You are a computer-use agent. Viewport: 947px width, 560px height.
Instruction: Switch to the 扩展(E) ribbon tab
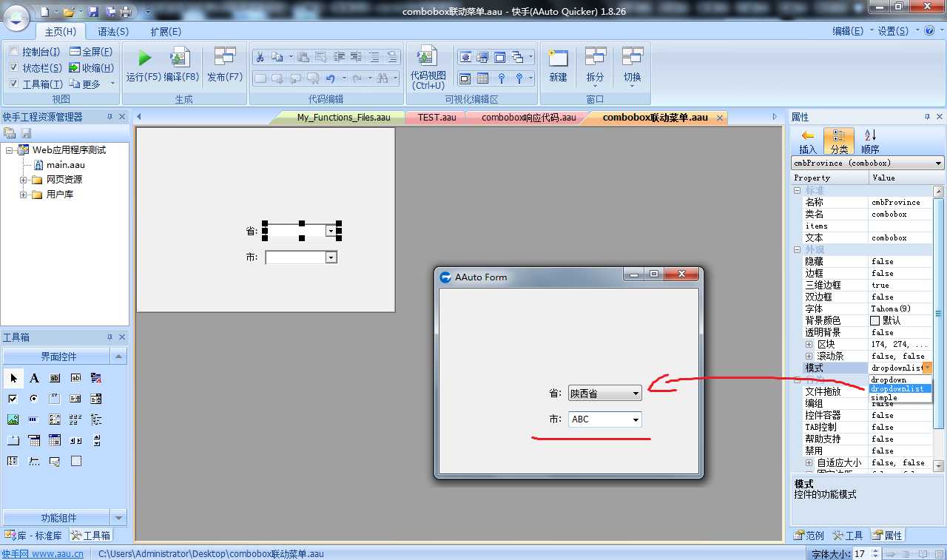tap(166, 32)
